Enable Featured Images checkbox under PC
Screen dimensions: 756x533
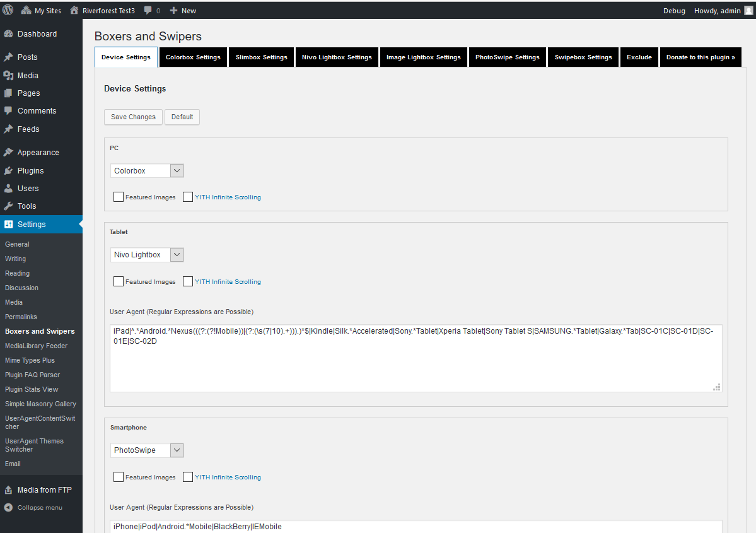(119, 197)
